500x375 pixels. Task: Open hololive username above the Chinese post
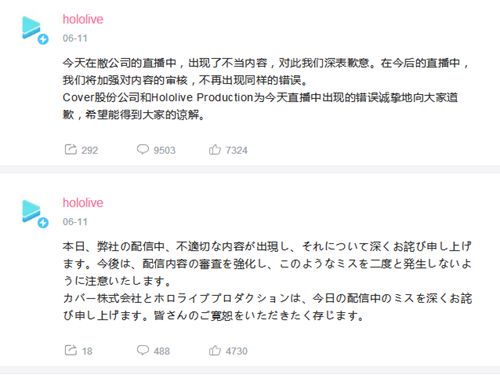83,19
